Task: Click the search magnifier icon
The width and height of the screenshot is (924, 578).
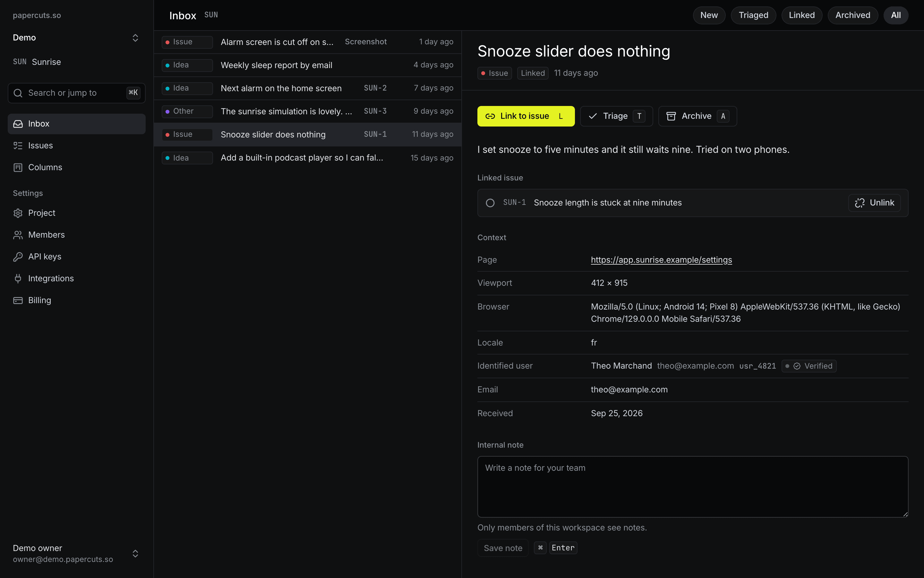Action: [18, 93]
